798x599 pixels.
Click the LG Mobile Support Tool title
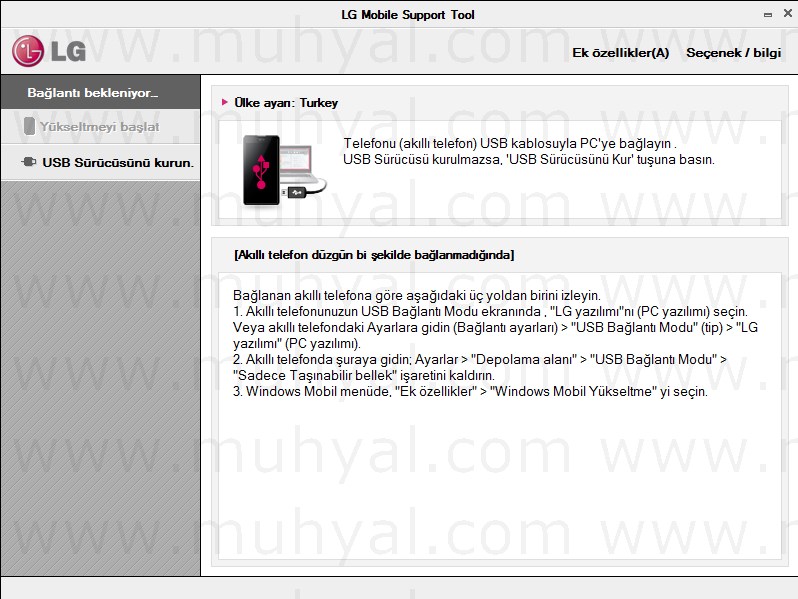click(408, 15)
